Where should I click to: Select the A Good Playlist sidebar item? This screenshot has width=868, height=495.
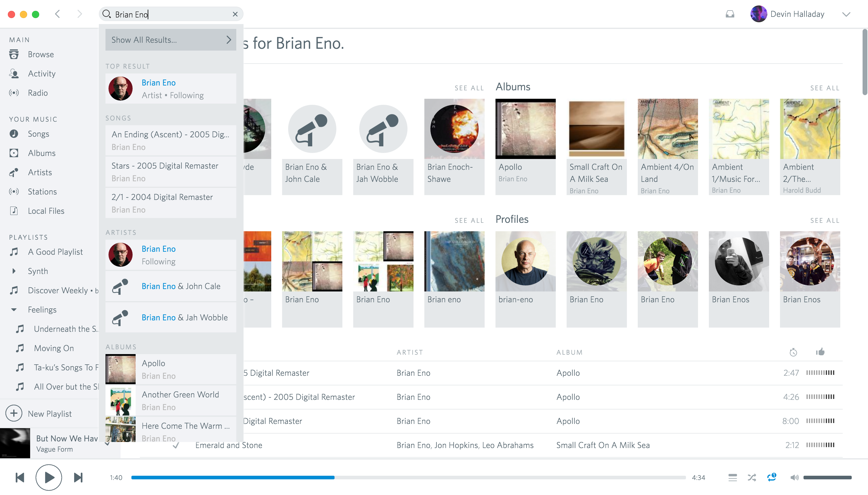click(x=55, y=252)
